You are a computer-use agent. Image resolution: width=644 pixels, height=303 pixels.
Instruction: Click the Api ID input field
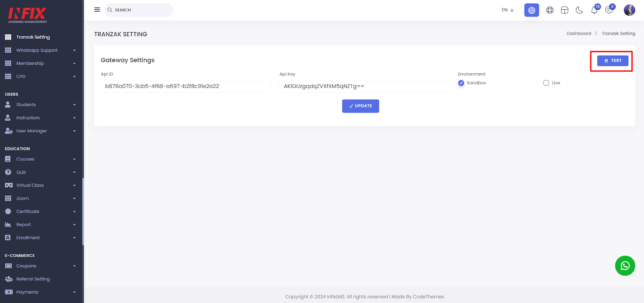186,86
